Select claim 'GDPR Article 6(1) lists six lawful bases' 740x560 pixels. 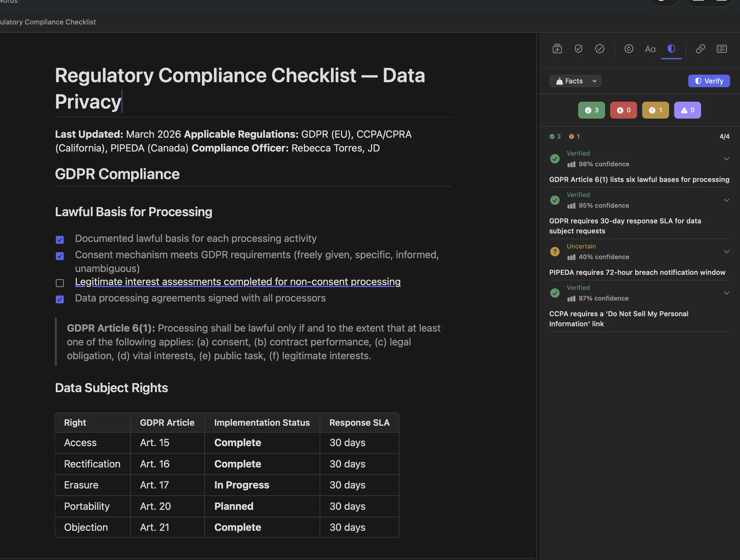coord(639,179)
